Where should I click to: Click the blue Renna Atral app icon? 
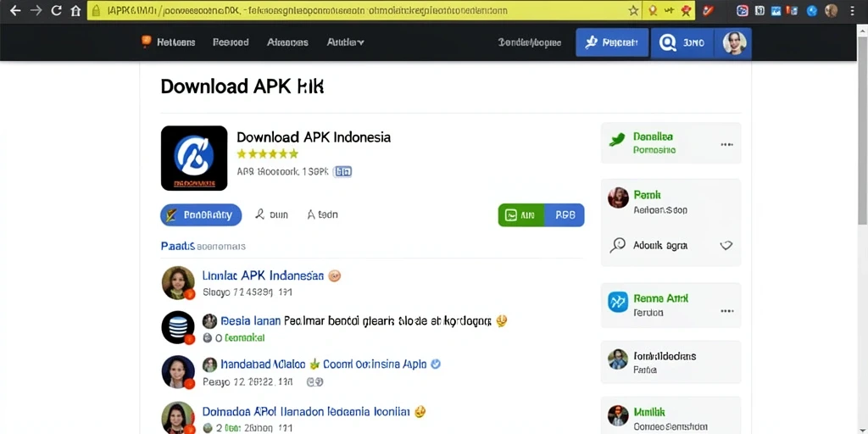[x=618, y=302]
